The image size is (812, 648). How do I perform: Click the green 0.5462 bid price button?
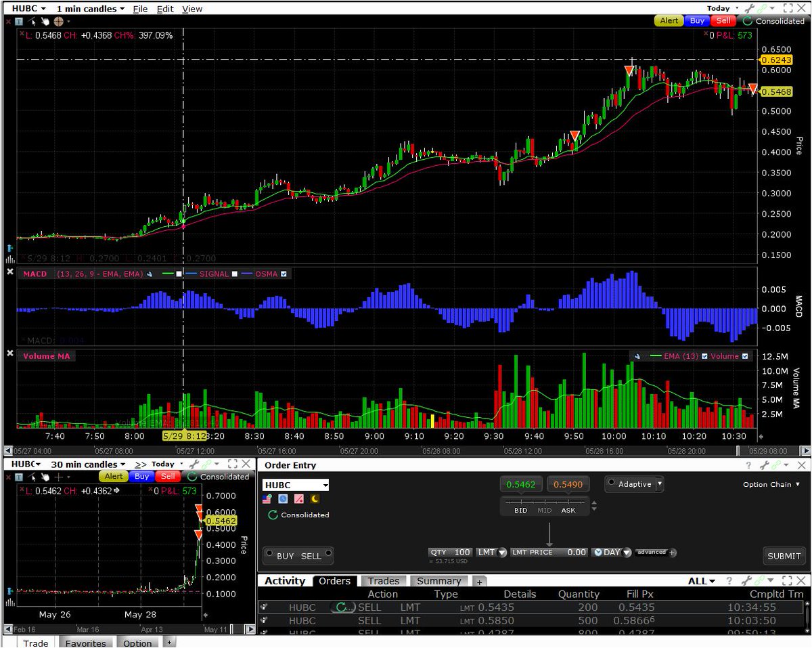click(520, 485)
